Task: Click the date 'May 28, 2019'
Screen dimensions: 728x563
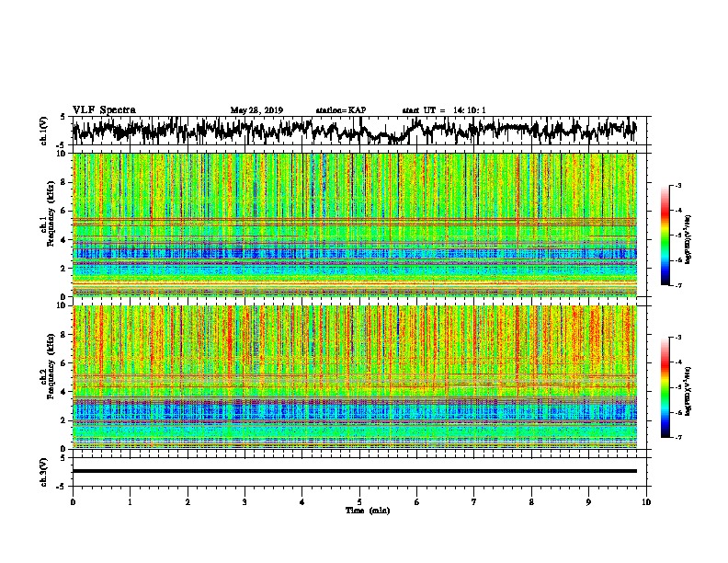Action: pos(256,110)
